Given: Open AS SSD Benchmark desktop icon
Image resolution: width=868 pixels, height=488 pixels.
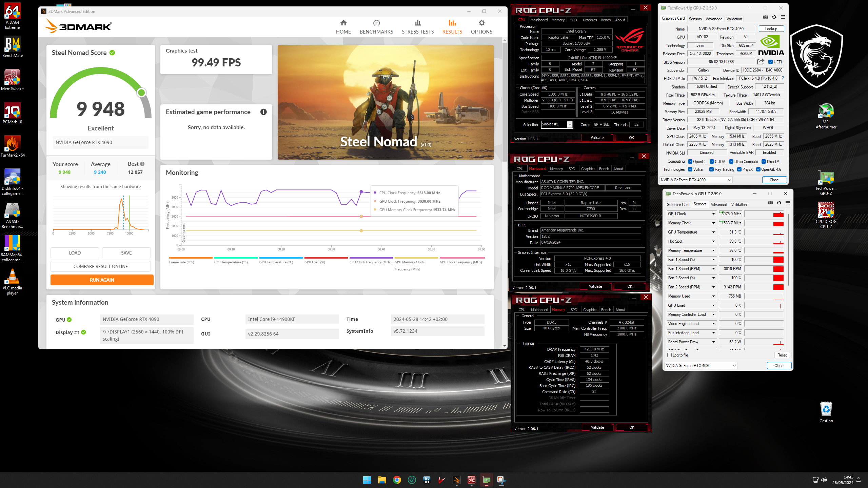Looking at the screenshot, I should click(x=12, y=215).
